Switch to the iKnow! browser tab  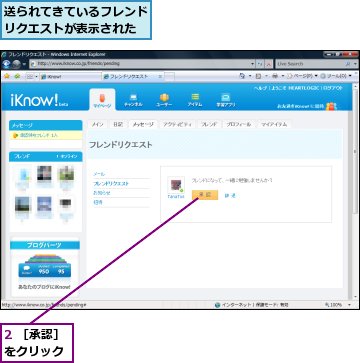point(70,77)
